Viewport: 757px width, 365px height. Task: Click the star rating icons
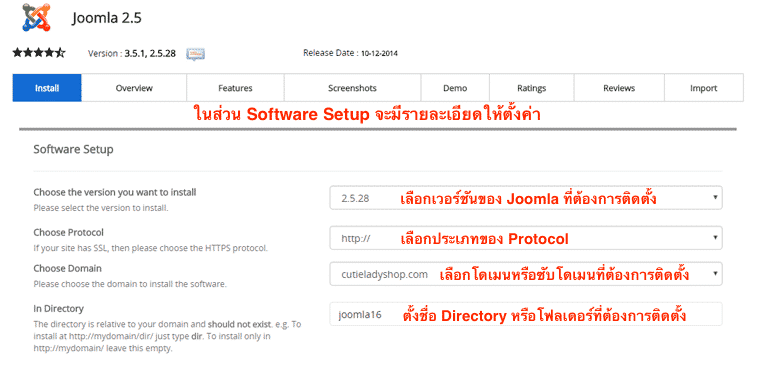(x=39, y=53)
